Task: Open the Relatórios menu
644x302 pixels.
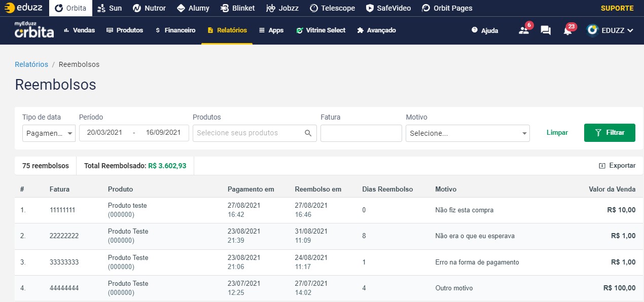Action: pos(227,30)
